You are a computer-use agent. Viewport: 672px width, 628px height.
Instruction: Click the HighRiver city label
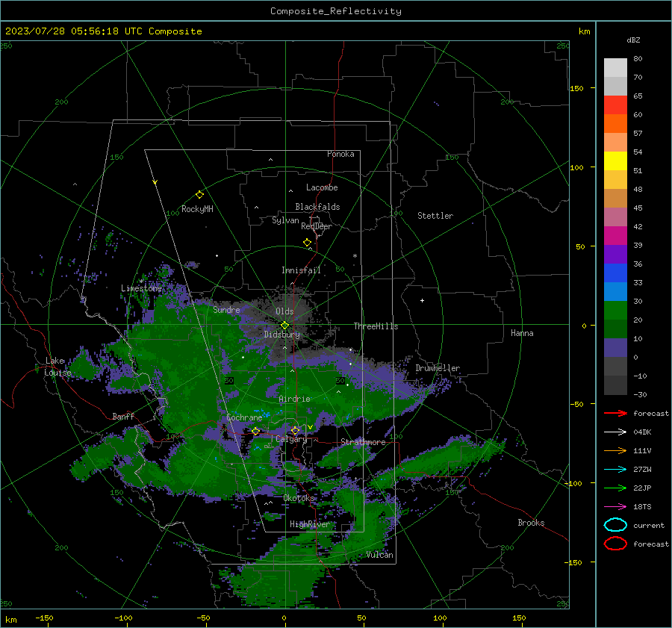310,524
